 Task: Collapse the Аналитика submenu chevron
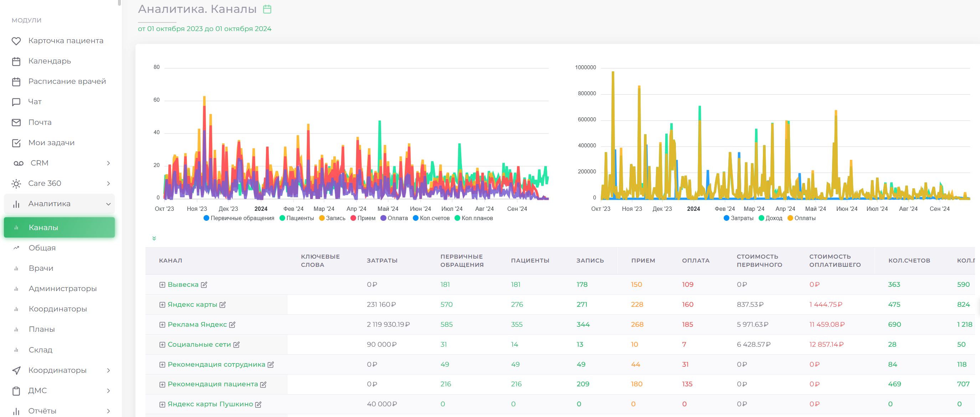(x=108, y=204)
